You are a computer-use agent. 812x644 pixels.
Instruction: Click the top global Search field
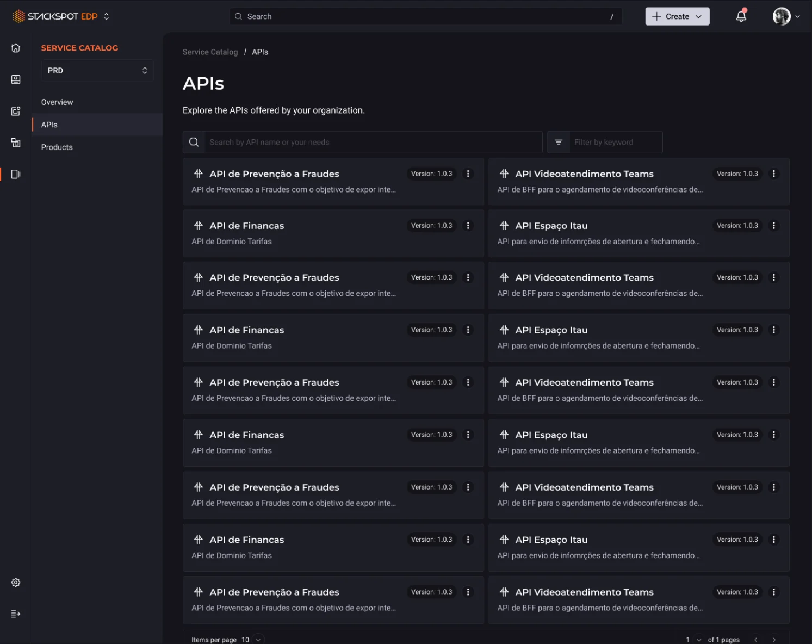(426, 16)
